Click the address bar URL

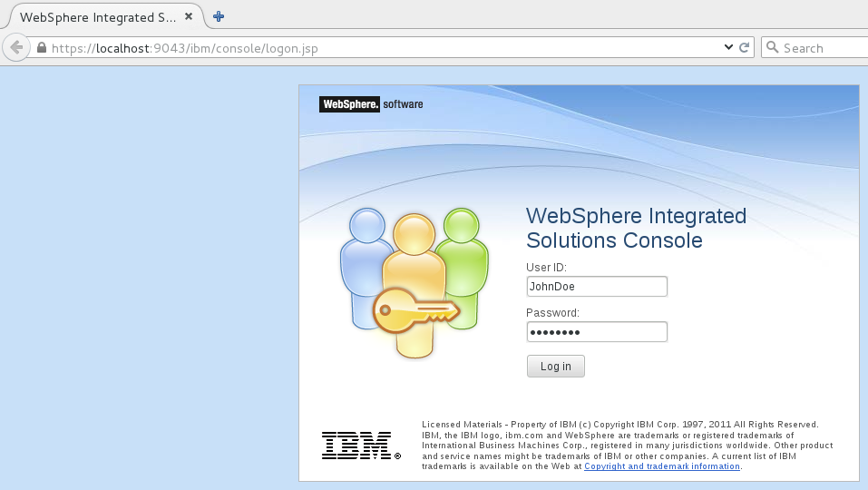coord(185,48)
